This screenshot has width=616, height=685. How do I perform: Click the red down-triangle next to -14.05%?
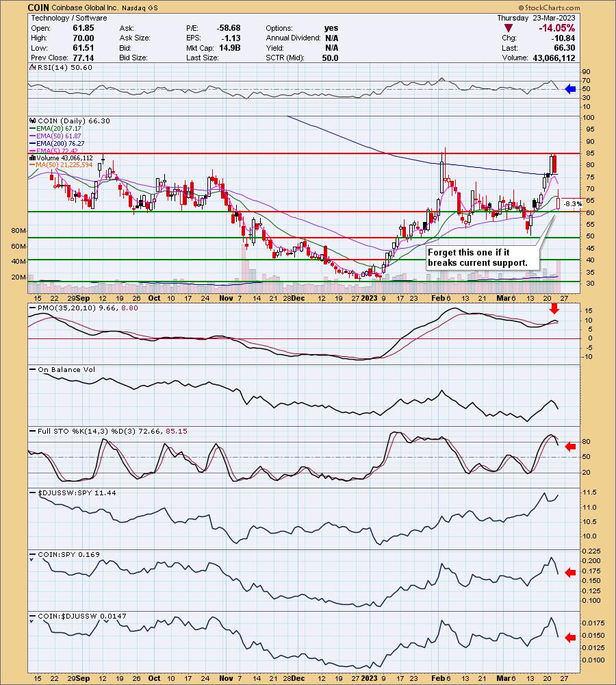[x=508, y=28]
